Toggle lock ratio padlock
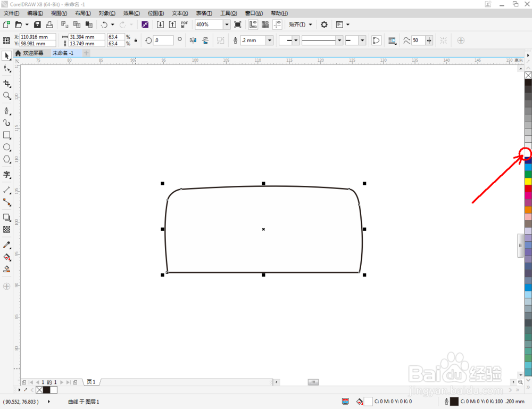532x409 pixels. tap(136, 40)
